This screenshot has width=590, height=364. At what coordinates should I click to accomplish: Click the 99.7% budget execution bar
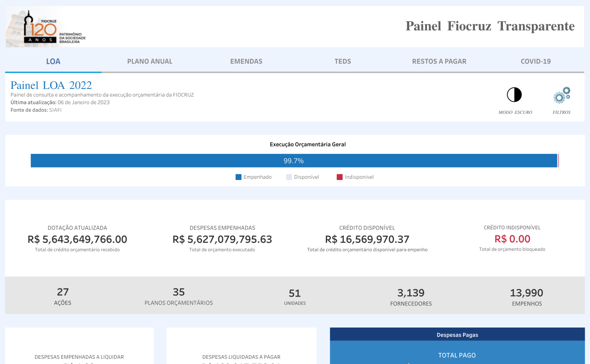click(294, 161)
